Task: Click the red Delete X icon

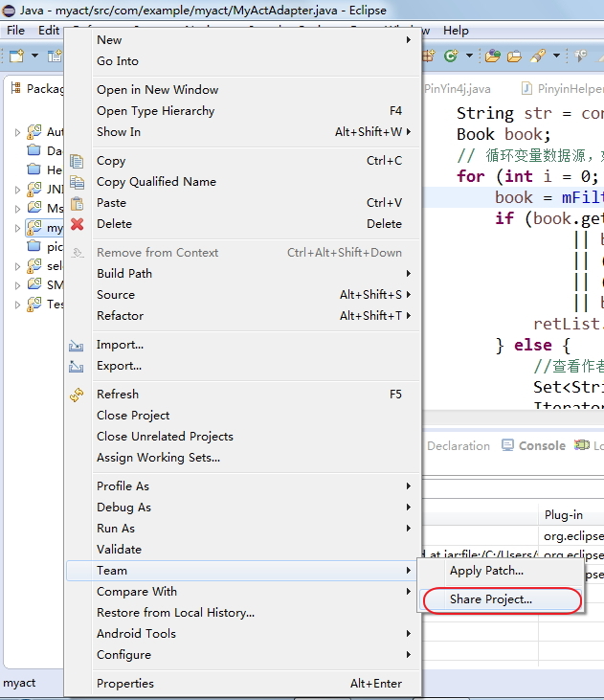Action: [x=77, y=224]
